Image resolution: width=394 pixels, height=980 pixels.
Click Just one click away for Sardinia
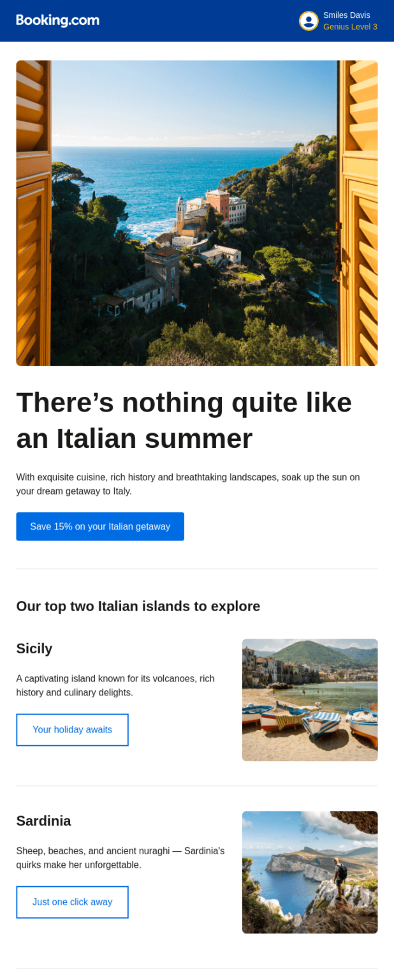[72, 902]
